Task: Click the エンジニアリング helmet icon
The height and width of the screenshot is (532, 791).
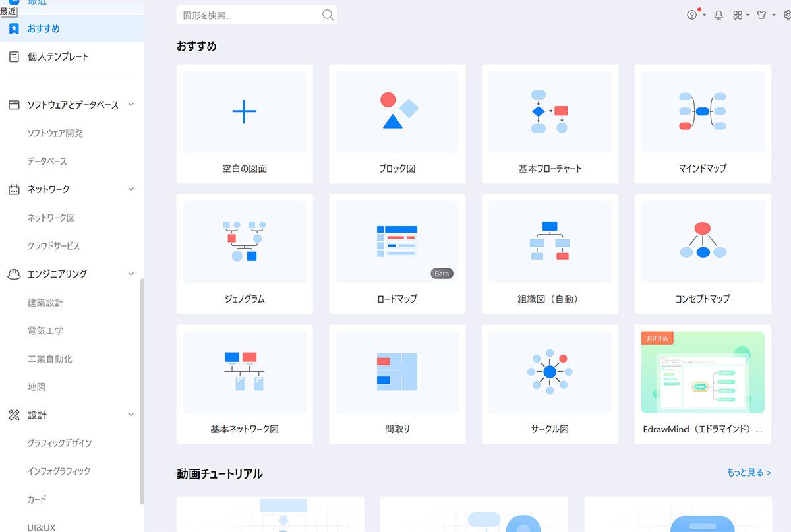Action: point(14,274)
